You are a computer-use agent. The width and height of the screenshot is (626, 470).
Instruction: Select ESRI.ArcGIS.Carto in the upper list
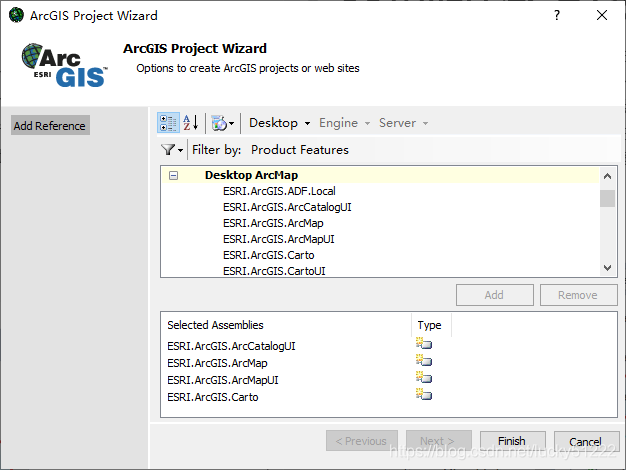[x=269, y=255]
